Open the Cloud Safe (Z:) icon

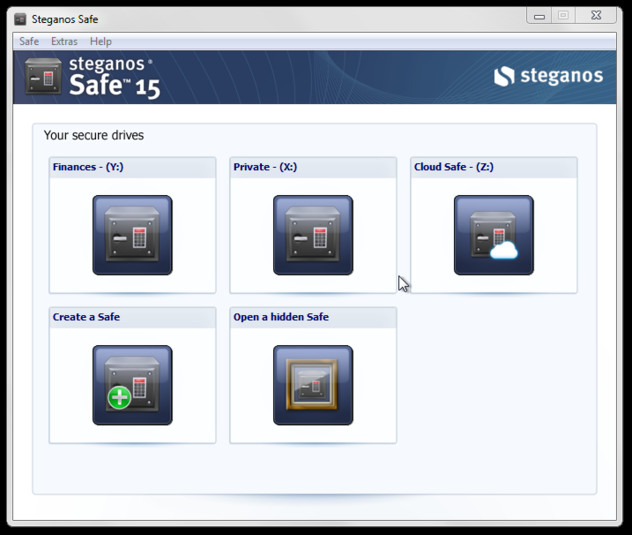tap(494, 235)
